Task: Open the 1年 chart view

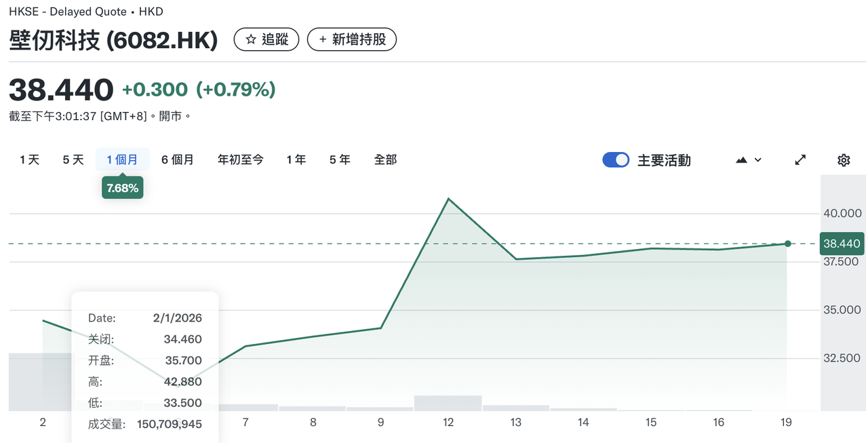Action: (x=296, y=159)
